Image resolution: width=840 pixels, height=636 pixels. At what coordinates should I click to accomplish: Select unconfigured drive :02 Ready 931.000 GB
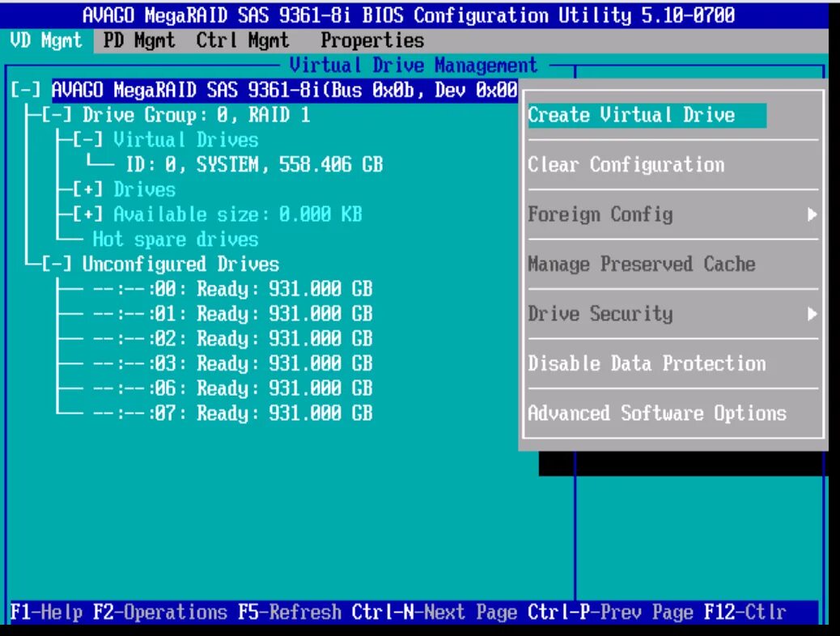tap(232, 338)
